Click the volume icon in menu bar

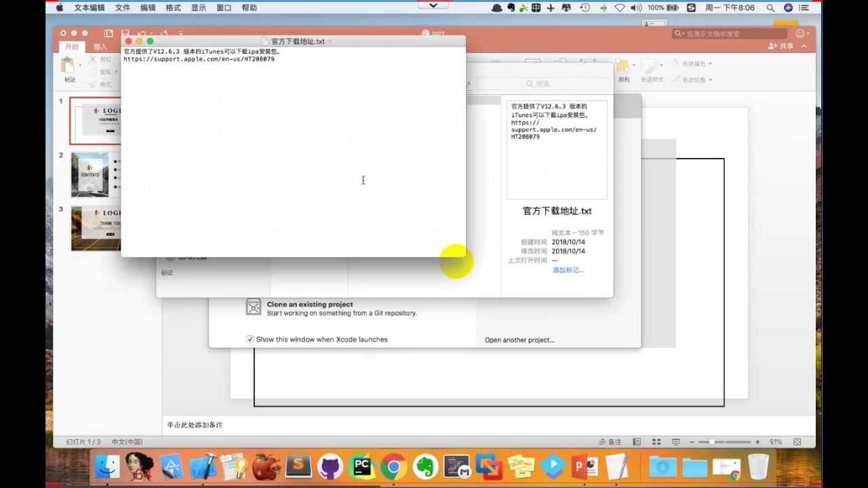[636, 7]
